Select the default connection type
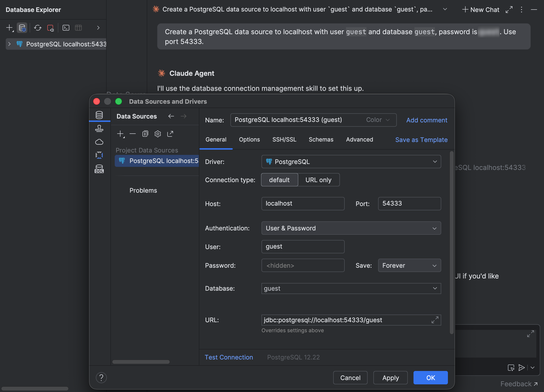 (x=279, y=180)
